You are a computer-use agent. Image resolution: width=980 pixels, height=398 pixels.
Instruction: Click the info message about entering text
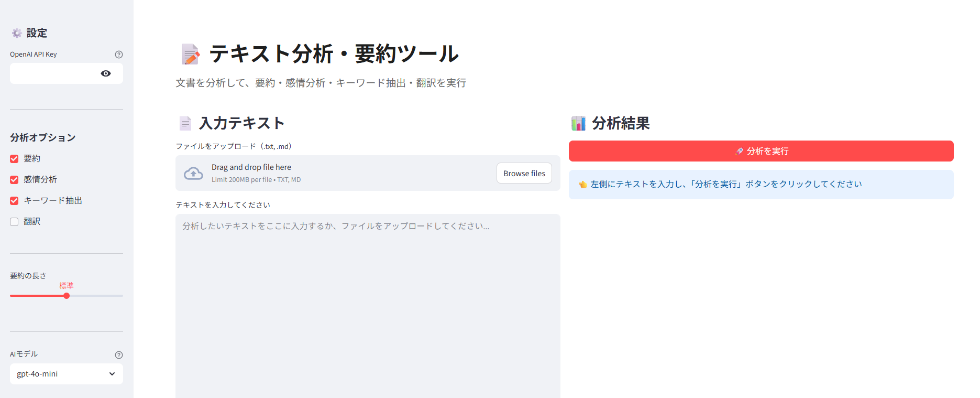(x=761, y=185)
